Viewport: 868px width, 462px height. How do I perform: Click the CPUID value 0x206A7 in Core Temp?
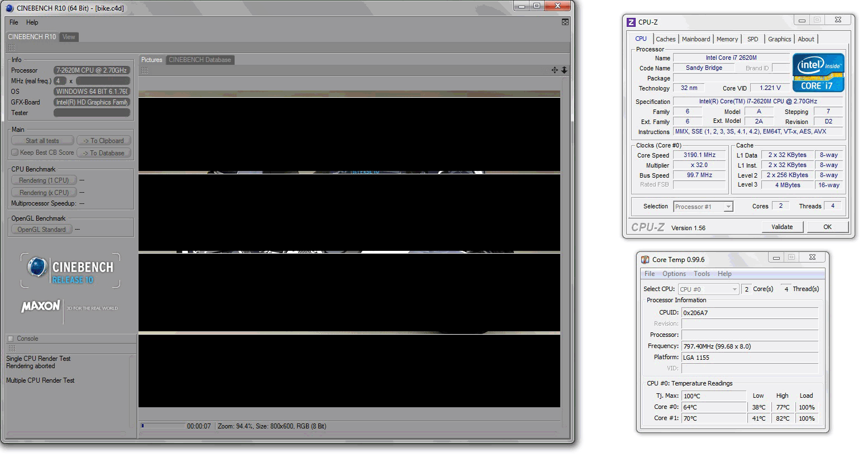pyautogui.click(x=750, y=313)
